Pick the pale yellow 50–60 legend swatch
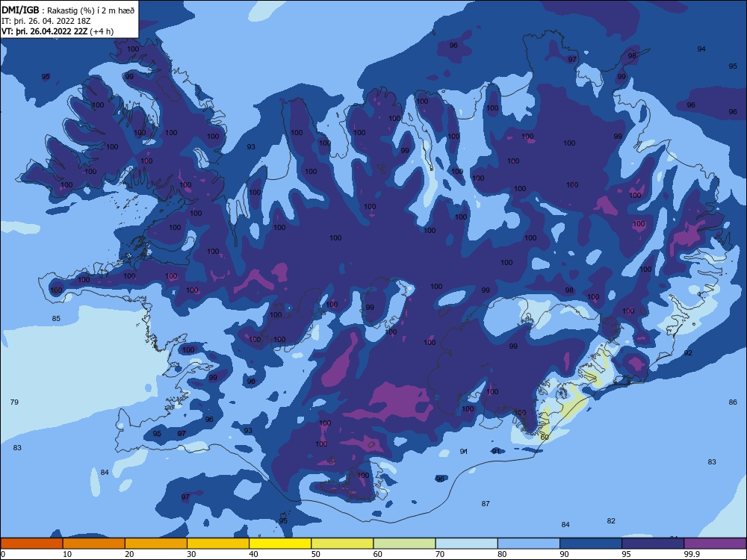Viewport: 747px width, 560px height. (342, 544)
